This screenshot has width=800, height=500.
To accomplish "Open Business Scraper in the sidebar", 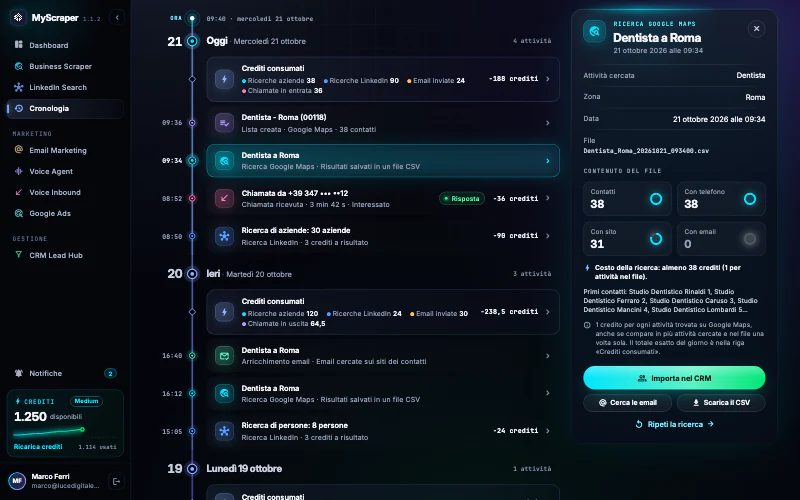I will tap(65, 66).
